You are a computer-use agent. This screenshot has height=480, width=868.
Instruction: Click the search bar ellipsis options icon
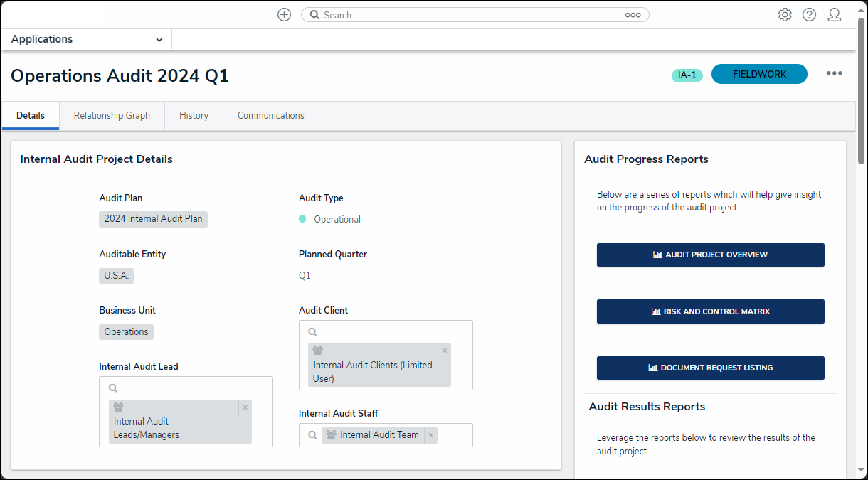coord(633,15)
